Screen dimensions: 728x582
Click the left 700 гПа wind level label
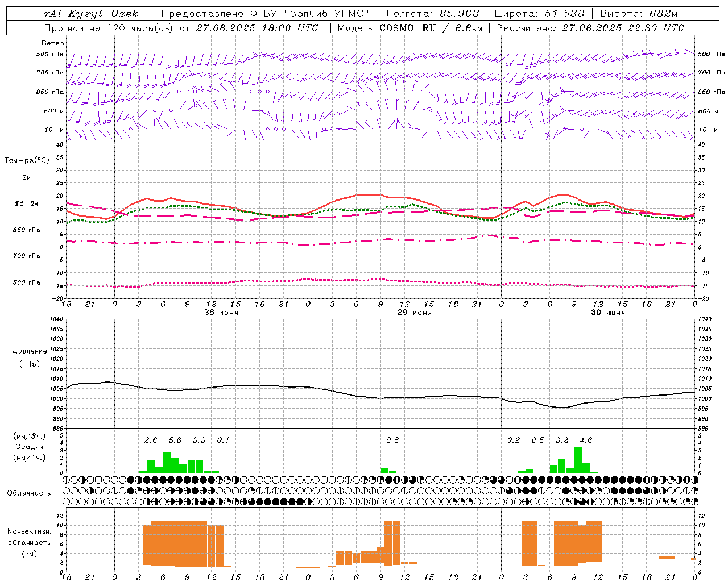(50, 73)
